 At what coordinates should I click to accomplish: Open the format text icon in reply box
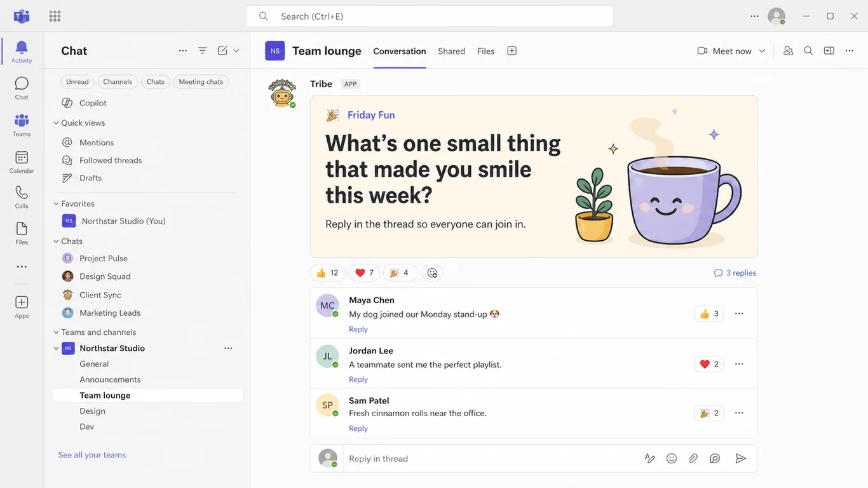pos(650,458)
